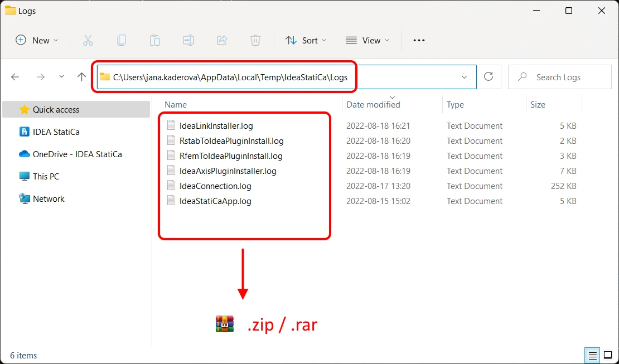Maximize the Logs window

click(x=568, y=11)
